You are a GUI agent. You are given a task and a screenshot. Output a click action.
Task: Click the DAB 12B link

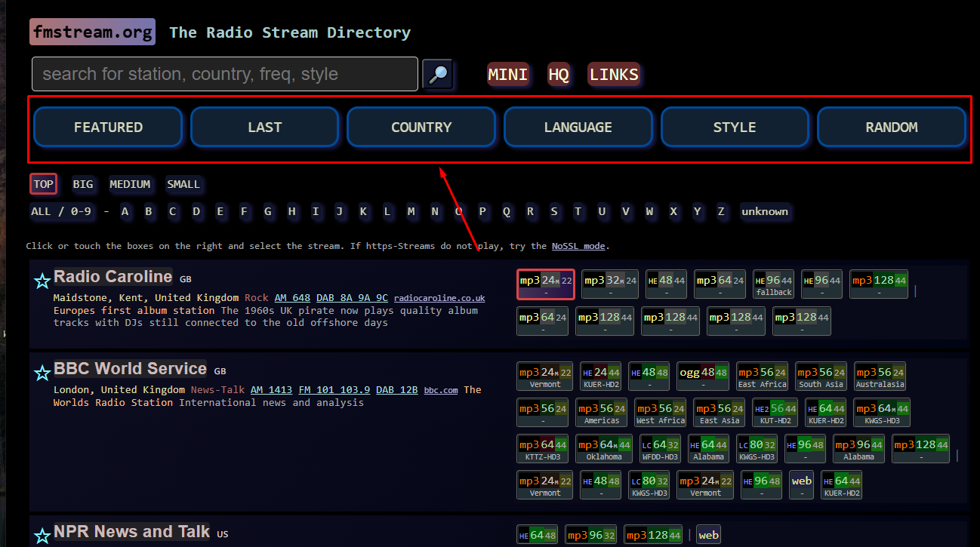pos(397,390)
